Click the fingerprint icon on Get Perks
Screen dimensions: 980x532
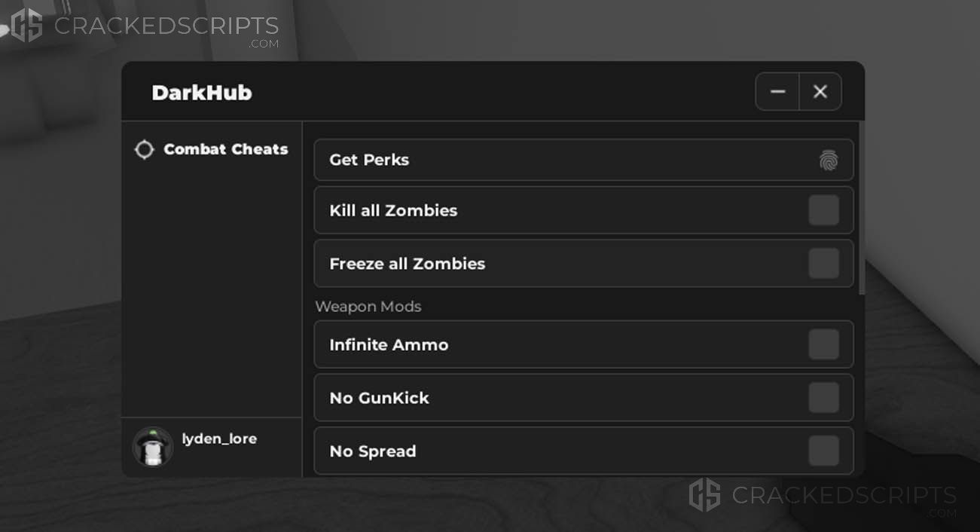829,160
